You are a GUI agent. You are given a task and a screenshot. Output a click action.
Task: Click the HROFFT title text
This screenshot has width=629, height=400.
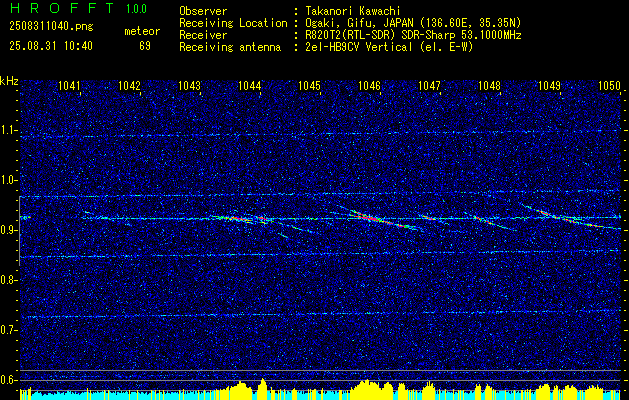coord(62,8)
